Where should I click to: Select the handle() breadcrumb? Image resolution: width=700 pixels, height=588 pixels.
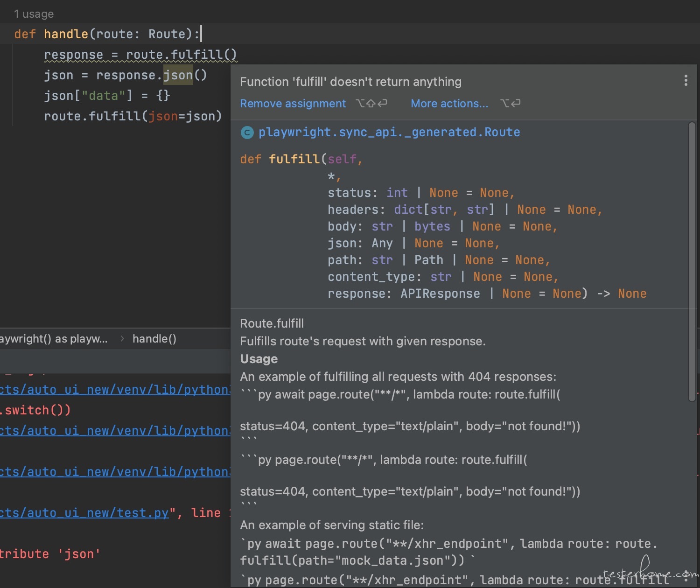tap(154, 339)
